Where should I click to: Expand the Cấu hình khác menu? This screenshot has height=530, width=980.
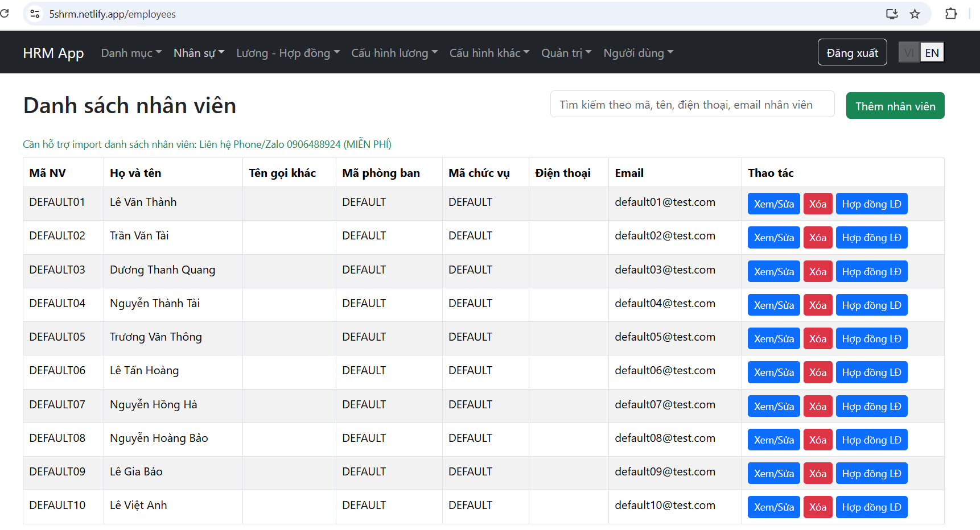pyautogui.click(x=489, y=53)
